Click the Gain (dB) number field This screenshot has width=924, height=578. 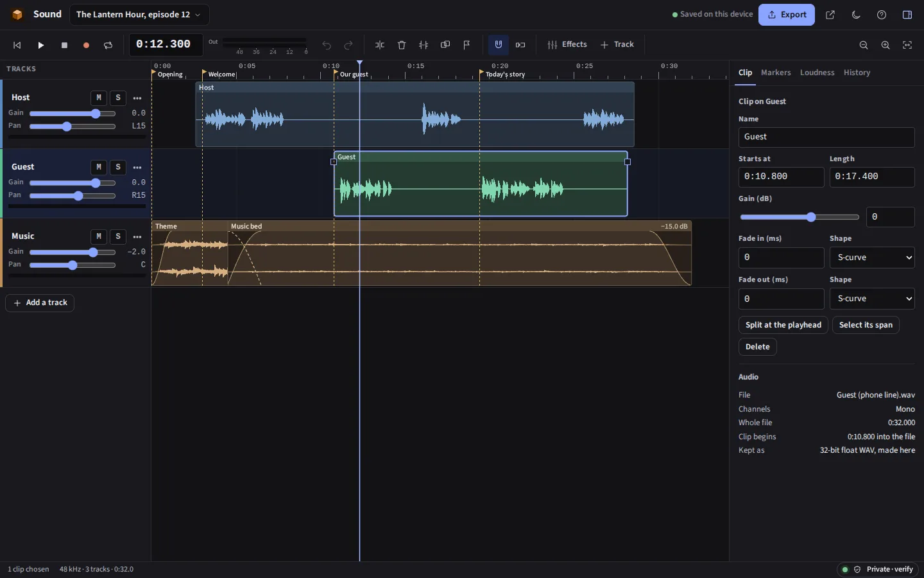tap(891, 217)
